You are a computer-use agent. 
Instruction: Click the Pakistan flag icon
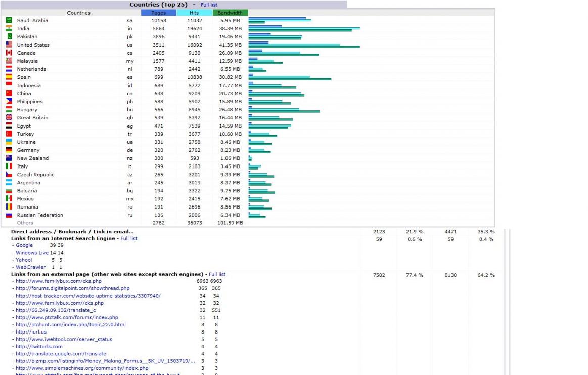point(9,36)
